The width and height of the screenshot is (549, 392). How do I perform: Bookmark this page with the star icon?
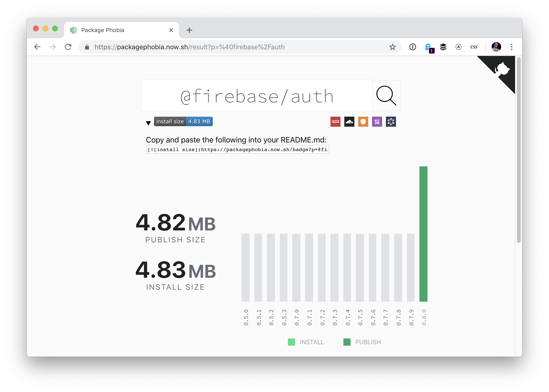coord(392,47)
